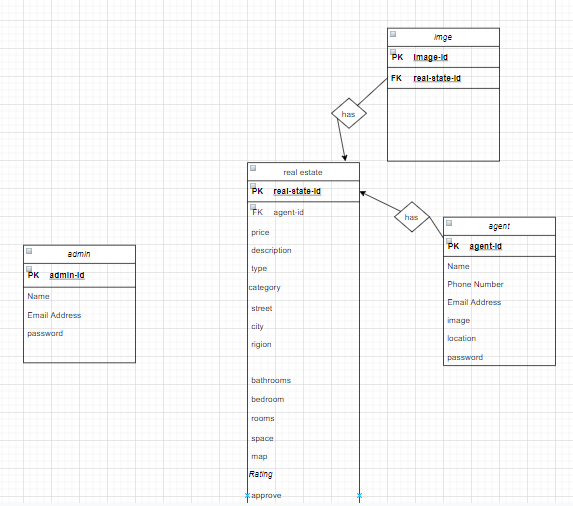Select Name attribute in agent table
Image resolution: width=573 pixels, height=506 pixels.
click(x=458, y=266)
